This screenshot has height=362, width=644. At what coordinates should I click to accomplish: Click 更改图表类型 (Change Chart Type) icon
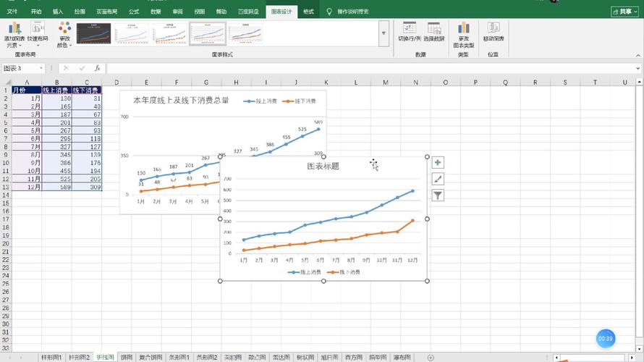463,35
